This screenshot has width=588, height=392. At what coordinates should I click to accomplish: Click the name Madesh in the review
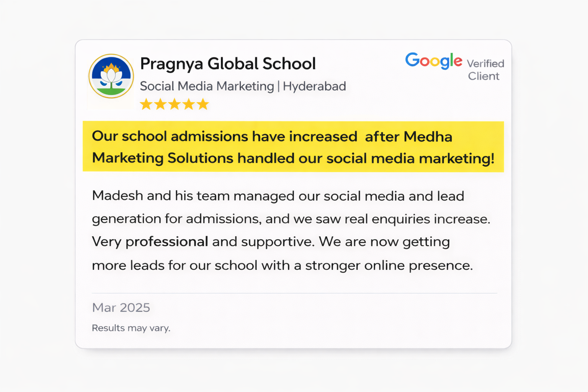[x=118, y=196]
